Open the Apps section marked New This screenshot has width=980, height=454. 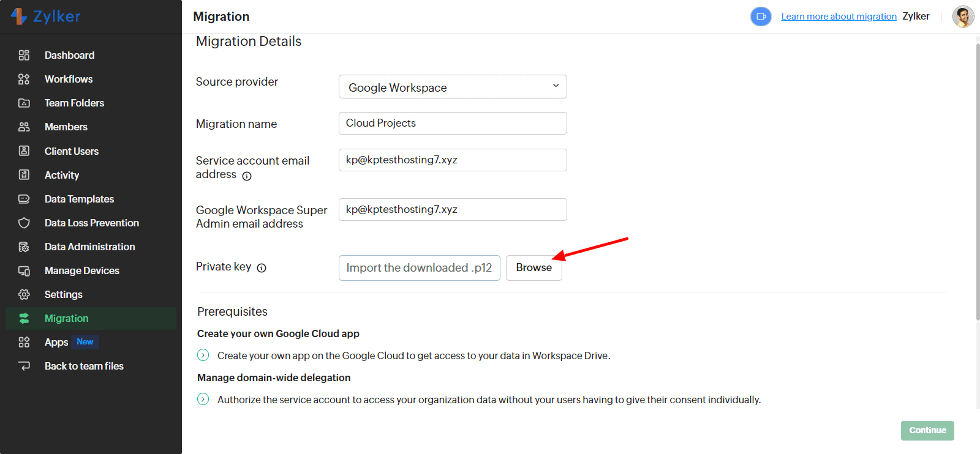pos(56,342)
